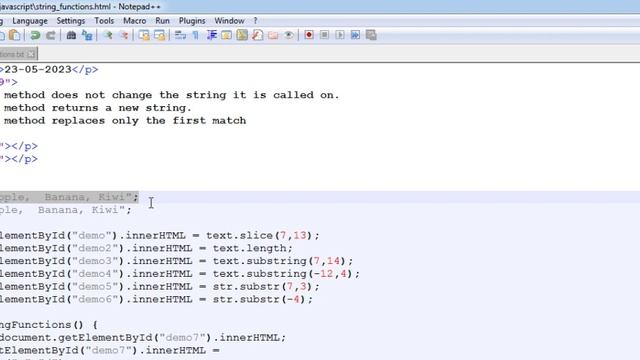Click the Zoom Out toolbar icon

tap(124, 36)
